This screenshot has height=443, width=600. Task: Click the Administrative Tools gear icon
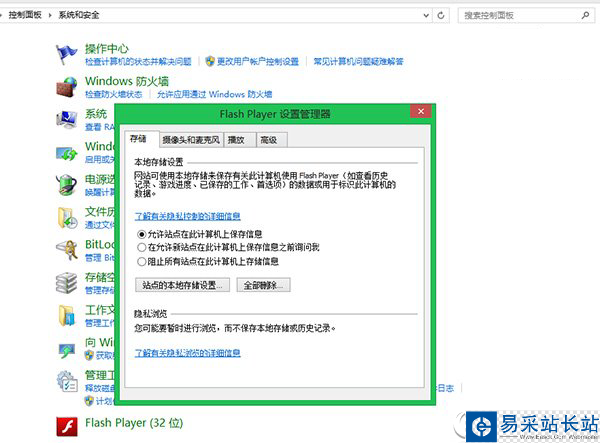point(67,381)
